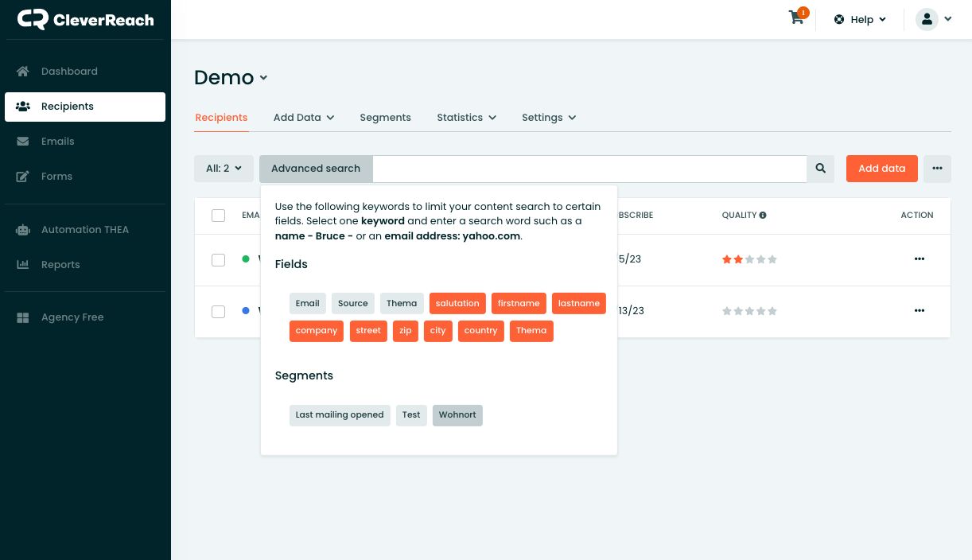972x560 pixels.
Task: Click into the search text field
Action: coord(589,169)
